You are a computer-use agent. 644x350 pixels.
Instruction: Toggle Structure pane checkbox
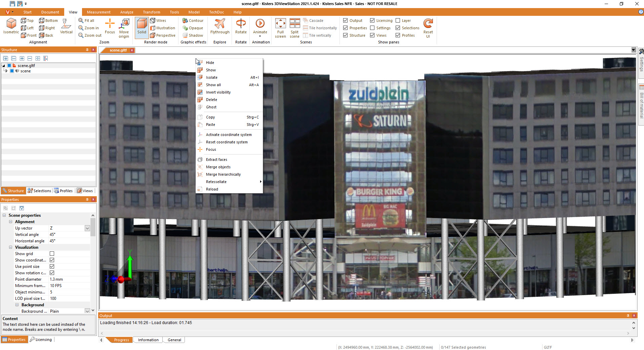click(345, 35)
